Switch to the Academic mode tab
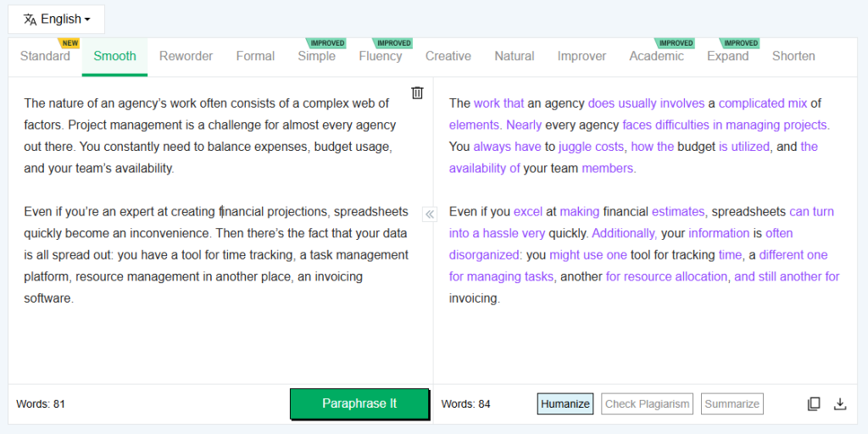 656,56
